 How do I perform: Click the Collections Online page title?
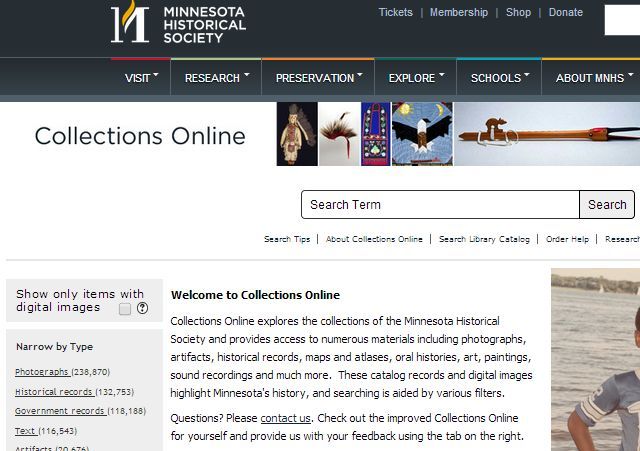pyautogui.click(x=140, y=136)
